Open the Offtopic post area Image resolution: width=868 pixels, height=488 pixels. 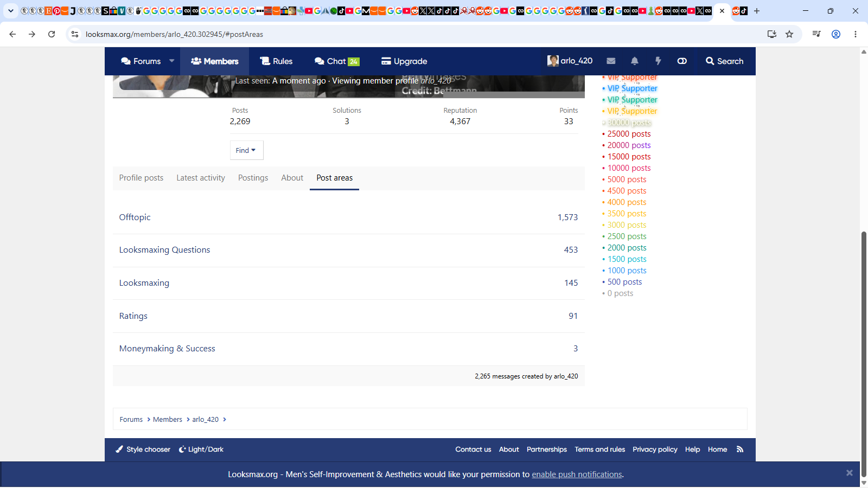coord(135,217)
